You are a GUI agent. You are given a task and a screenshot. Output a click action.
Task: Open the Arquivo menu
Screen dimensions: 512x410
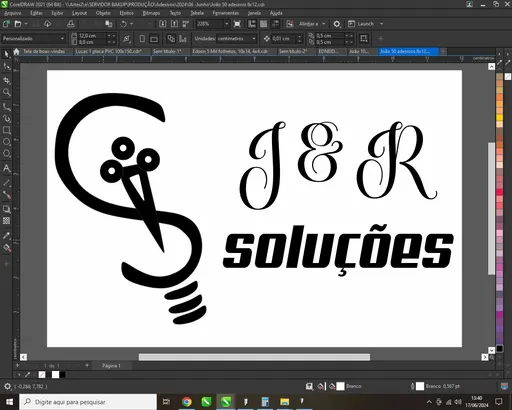pyautogui.click(x=13, y=13)
